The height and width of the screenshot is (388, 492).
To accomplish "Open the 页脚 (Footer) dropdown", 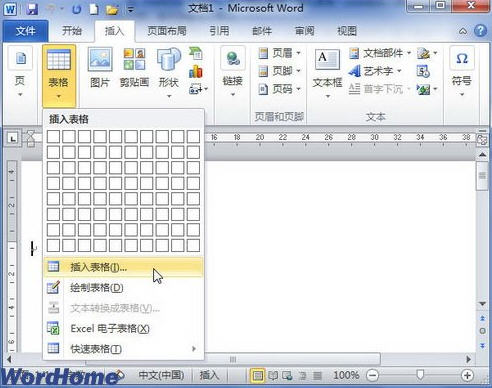I will click(x=279, y=71).
